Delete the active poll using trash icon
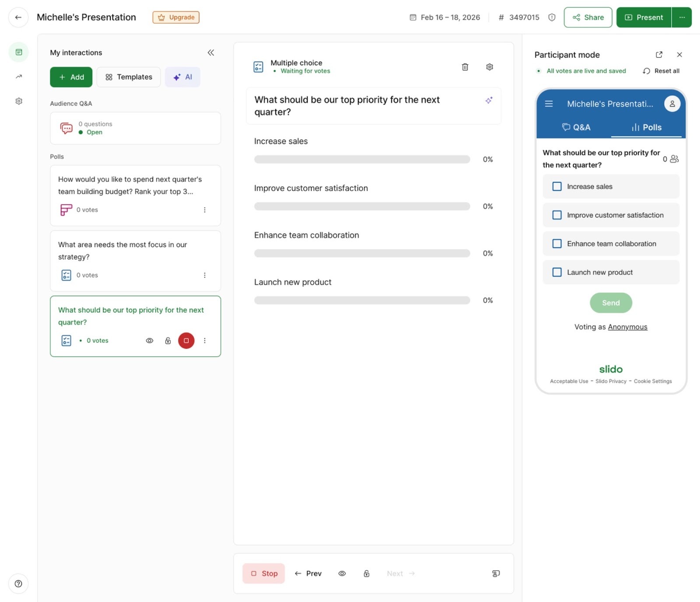Viewport: 700px width, 602px height. click(x=465, y=67)
